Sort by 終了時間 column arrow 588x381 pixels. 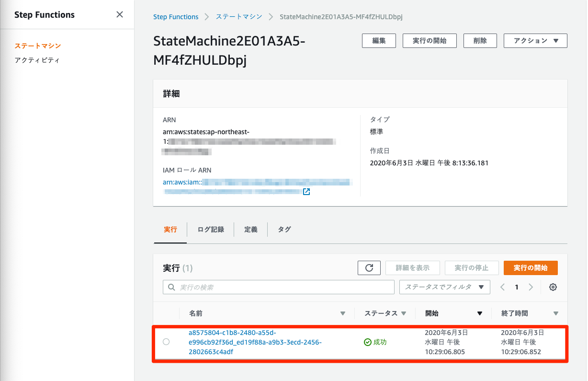coord(556,314)
